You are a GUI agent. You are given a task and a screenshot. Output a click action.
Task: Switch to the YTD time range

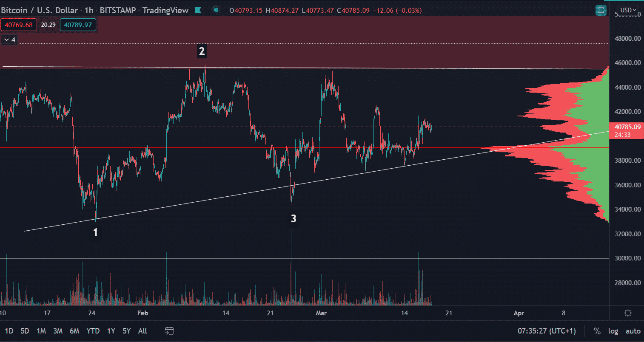(x=93, y=331)
